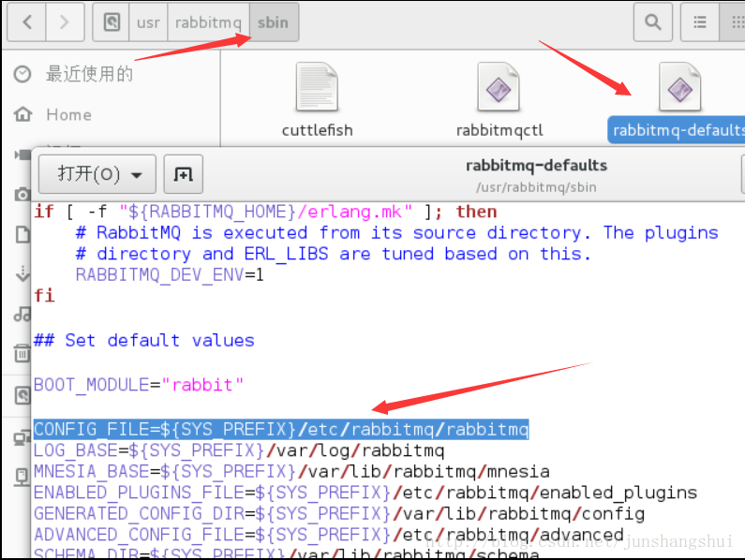Viewport: 745px width, 560px height.
Task: Click the /usr/rabbitmq/sbin path subtitle
Action: coord(536,187)
